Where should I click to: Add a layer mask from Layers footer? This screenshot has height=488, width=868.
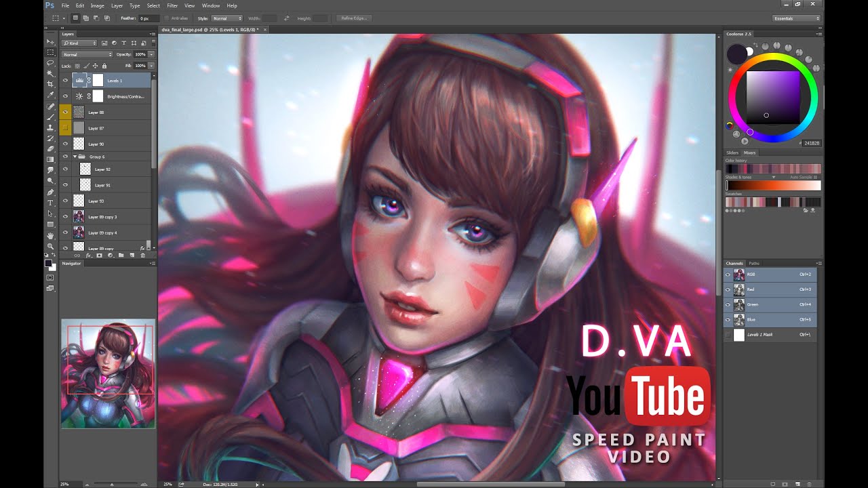[x=99, y=256]
